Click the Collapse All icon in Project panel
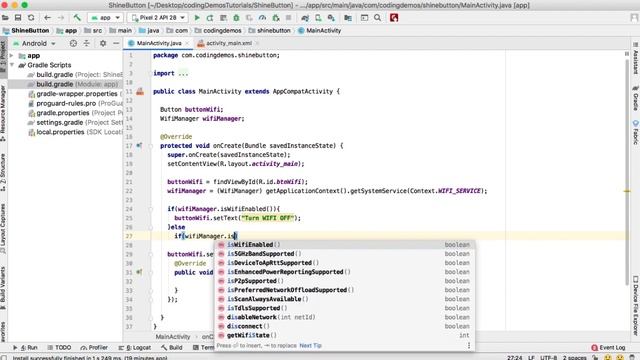This screenshot has height=360, width=640. (87, 43)
